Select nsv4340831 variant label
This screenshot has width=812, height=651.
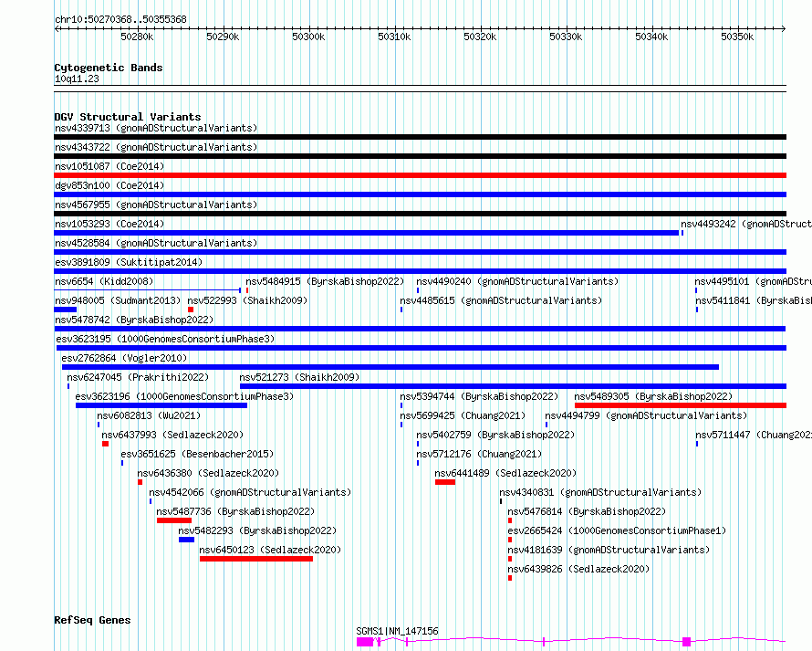[600, 492]
